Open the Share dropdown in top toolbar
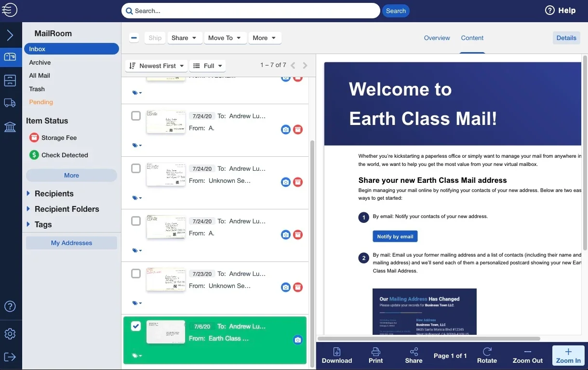 point(185,38)
